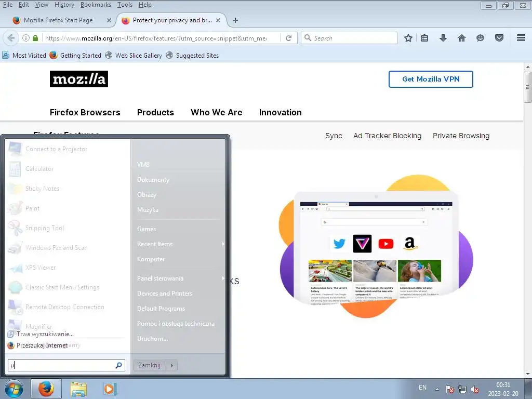Screen dimensions: 532x399
Task: Open the Help menu
Action: coord(145,5)
